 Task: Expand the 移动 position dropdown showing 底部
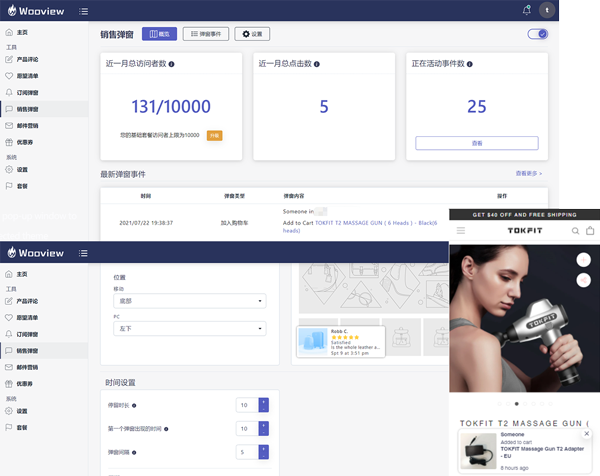(190, 301)
